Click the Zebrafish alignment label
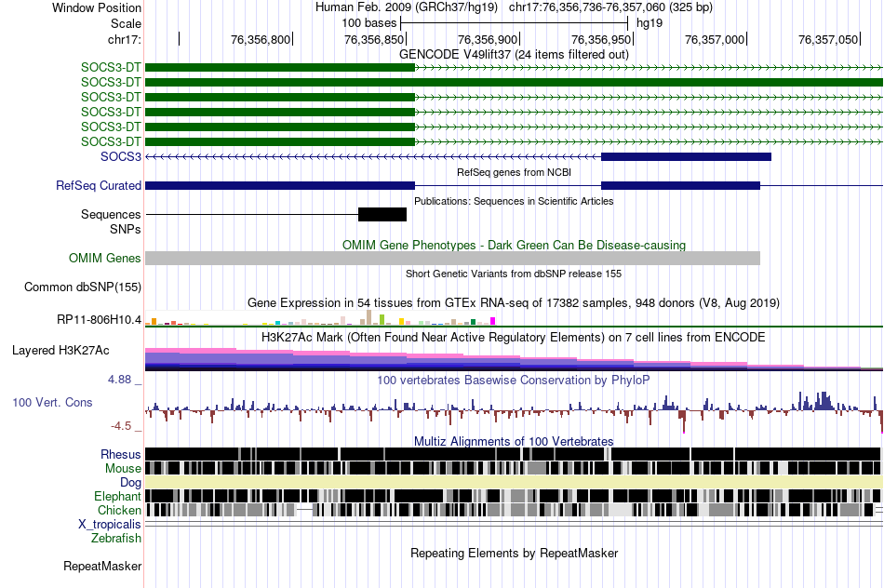The height and width of the screenshot is (588, 884). 116,538
